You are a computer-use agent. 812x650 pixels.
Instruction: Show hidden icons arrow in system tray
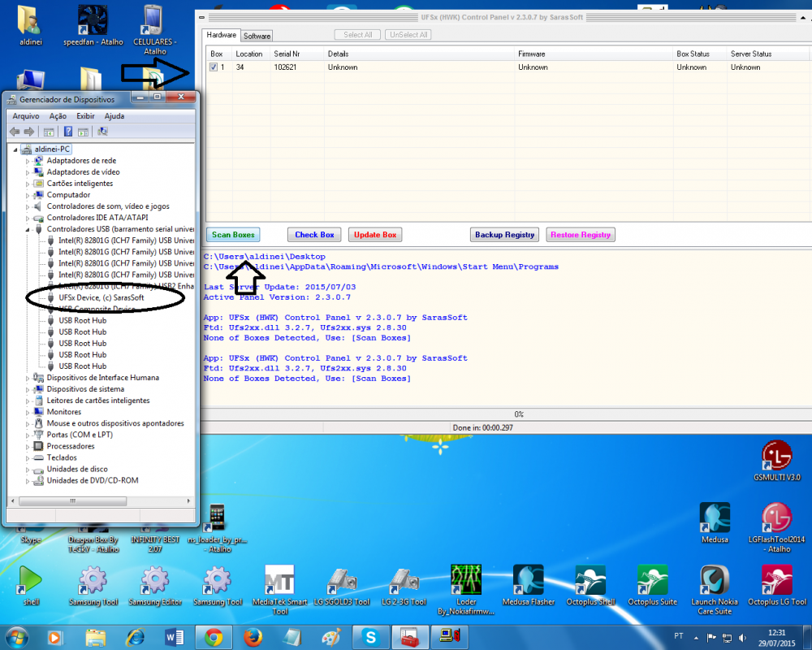coord(696,638)
